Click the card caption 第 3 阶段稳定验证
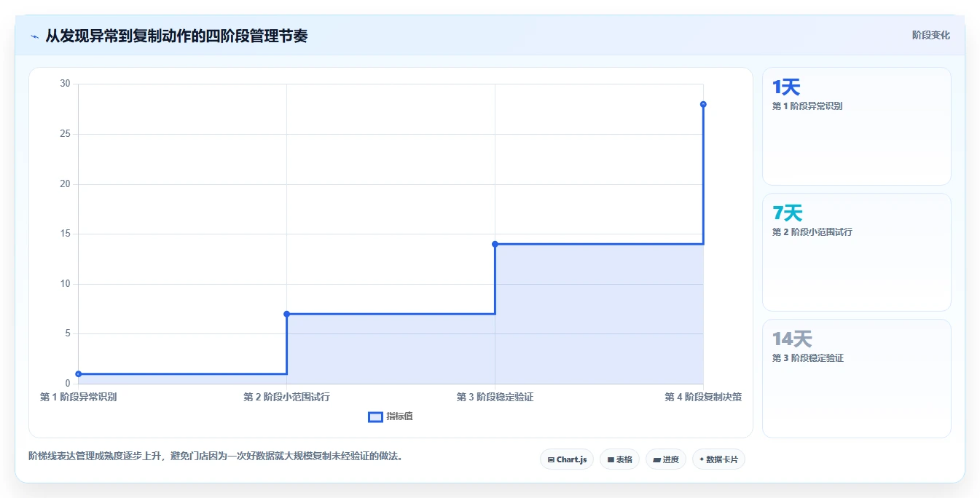Screen dimensions: 980x498 (x=807, y=358)
